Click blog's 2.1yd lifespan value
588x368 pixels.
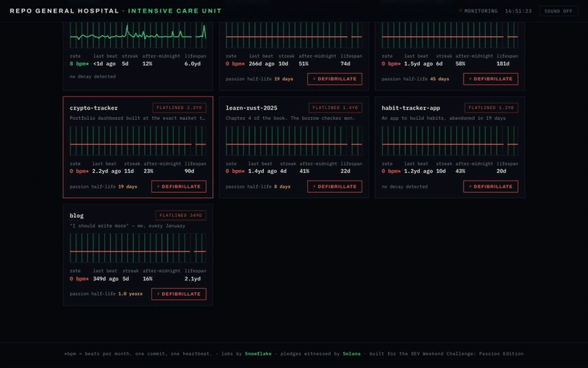coord(193,279)
